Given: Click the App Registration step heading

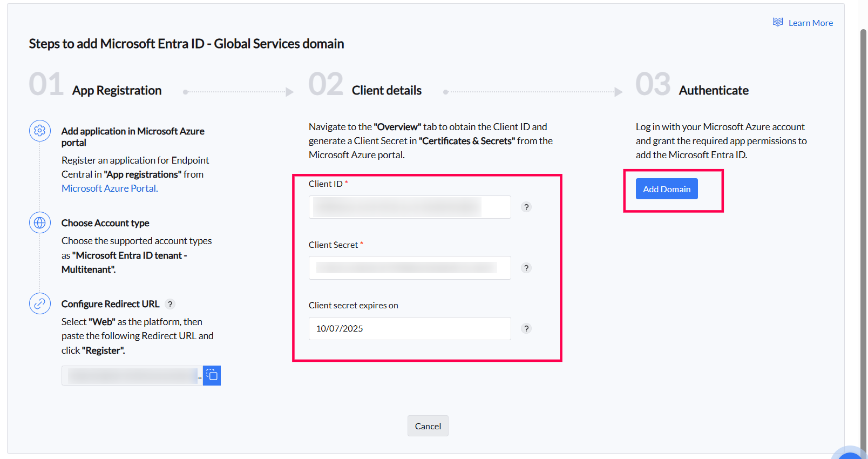Looking at the screenshot, I should [x=117, y=90].
